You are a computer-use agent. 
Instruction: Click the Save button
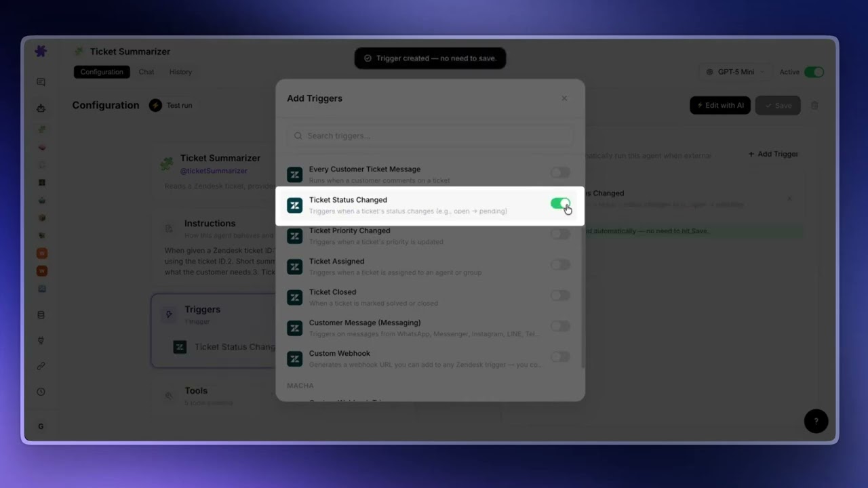click(x=778, y=105)
